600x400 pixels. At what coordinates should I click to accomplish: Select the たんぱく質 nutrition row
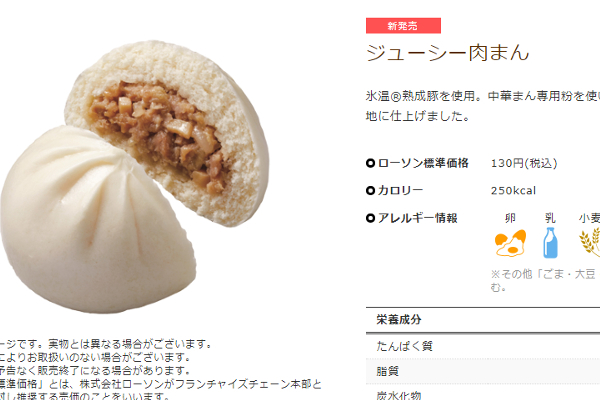tap(483, 346)
